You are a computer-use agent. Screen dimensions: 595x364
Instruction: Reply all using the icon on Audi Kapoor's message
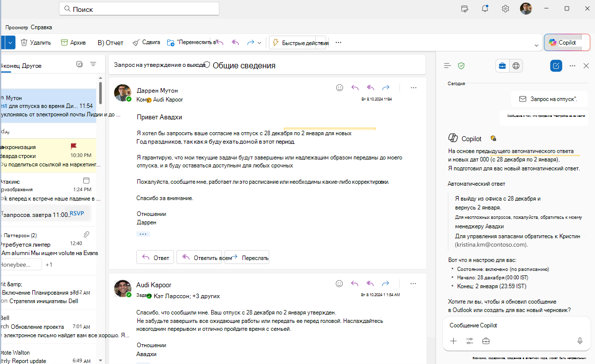tap(370, 284)
